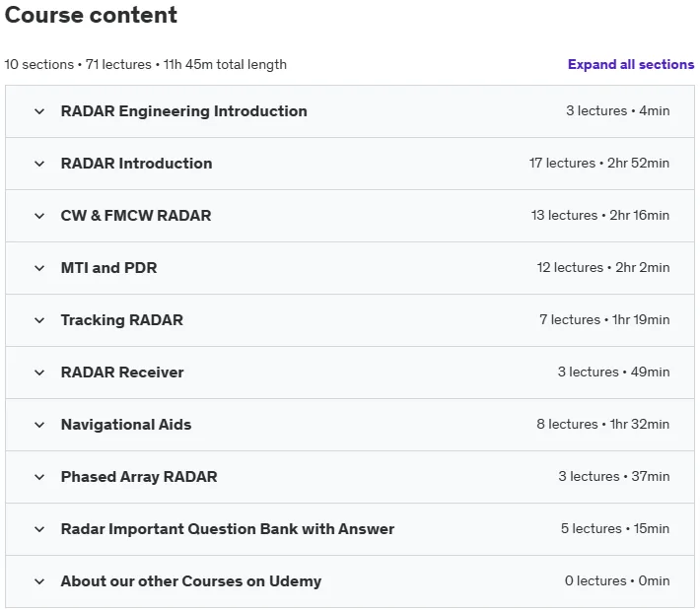Click Radar Important Question Bank with Answer
700x610 pixels.
pos(228,529)
